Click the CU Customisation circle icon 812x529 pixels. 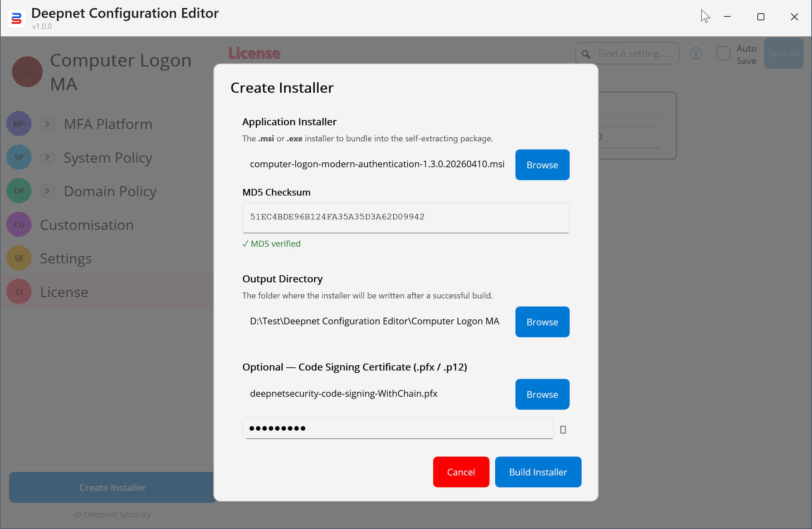click(x=19, y=225)
